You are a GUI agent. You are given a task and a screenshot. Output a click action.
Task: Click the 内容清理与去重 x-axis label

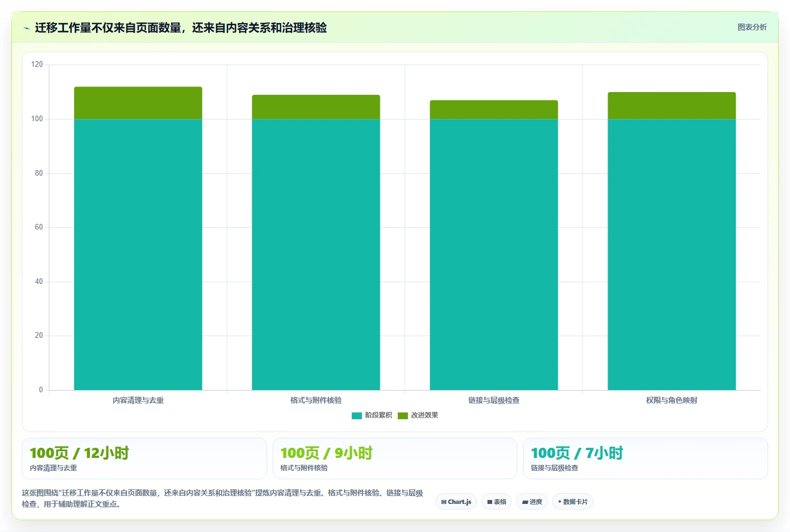[138, 400]
